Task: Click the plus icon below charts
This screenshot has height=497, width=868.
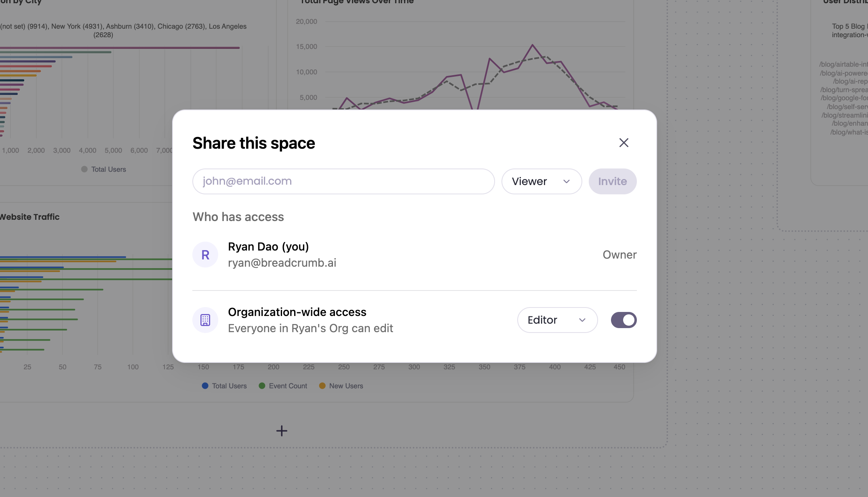Action: [282, 431]
